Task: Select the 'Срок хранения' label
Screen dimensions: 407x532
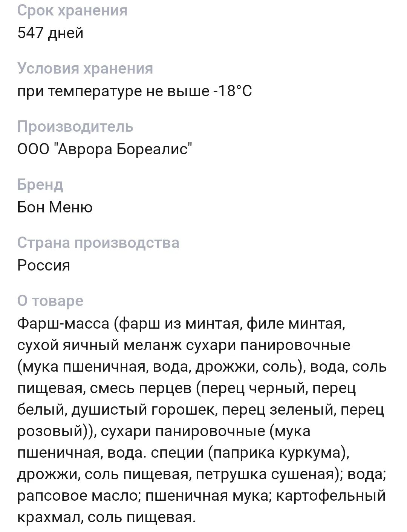Action: pos(72,11)
